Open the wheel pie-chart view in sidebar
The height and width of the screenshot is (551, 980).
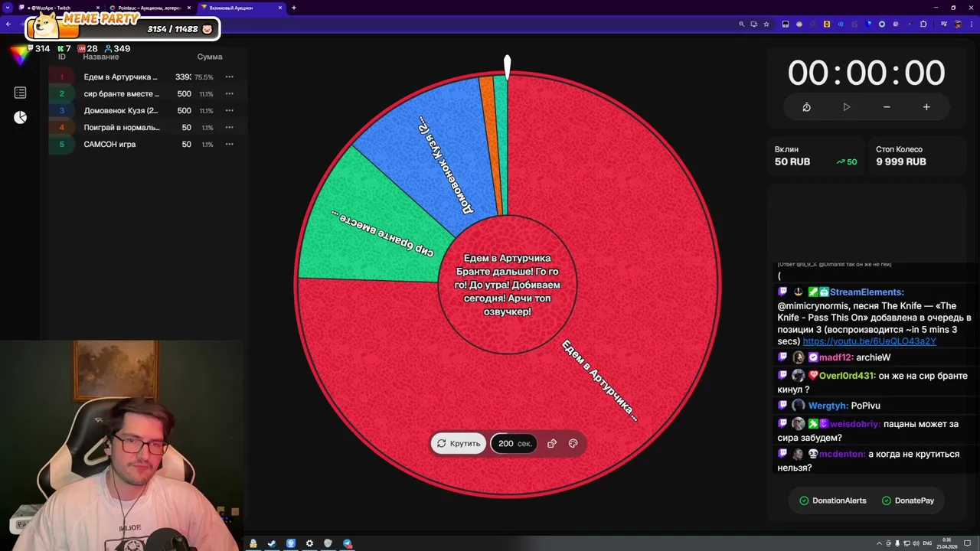pos(20,117)
